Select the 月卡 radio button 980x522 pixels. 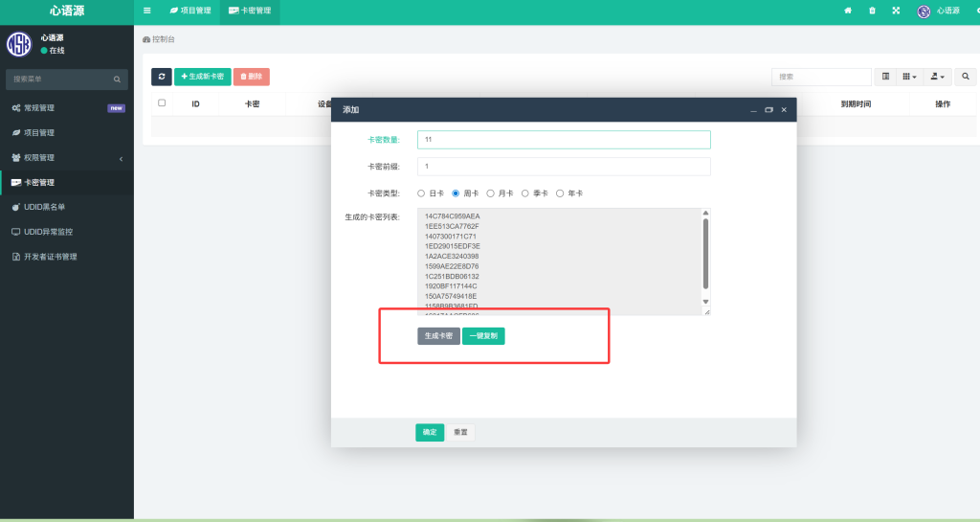click(x=491, y=193)
